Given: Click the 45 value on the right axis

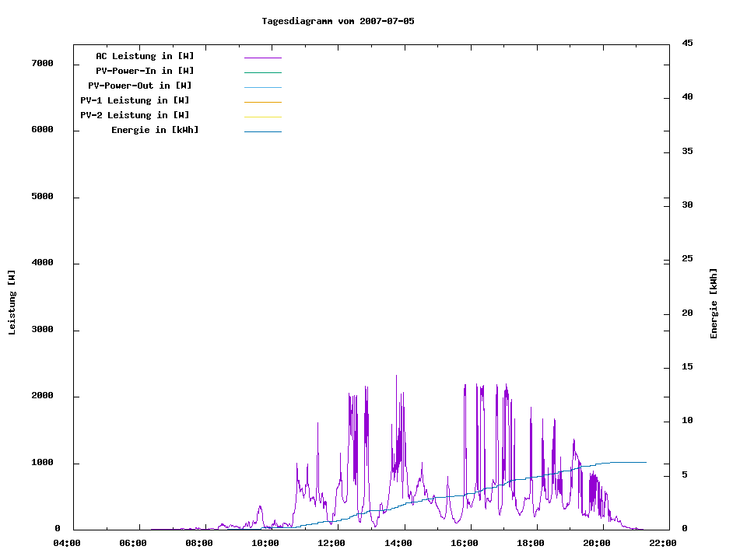Looking at the screenshot, I should point(688,43).
